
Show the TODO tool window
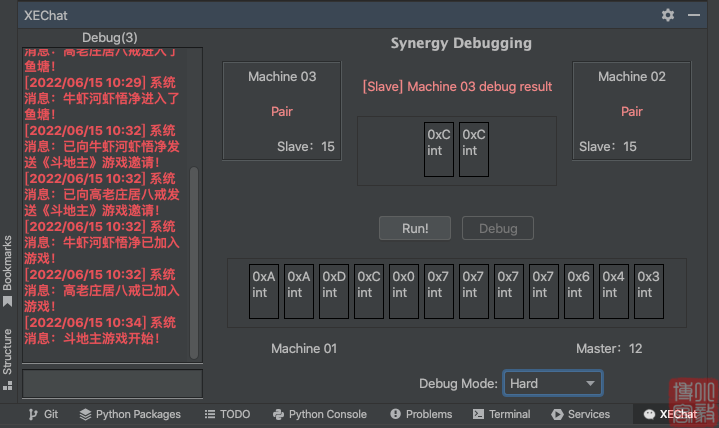227,414
